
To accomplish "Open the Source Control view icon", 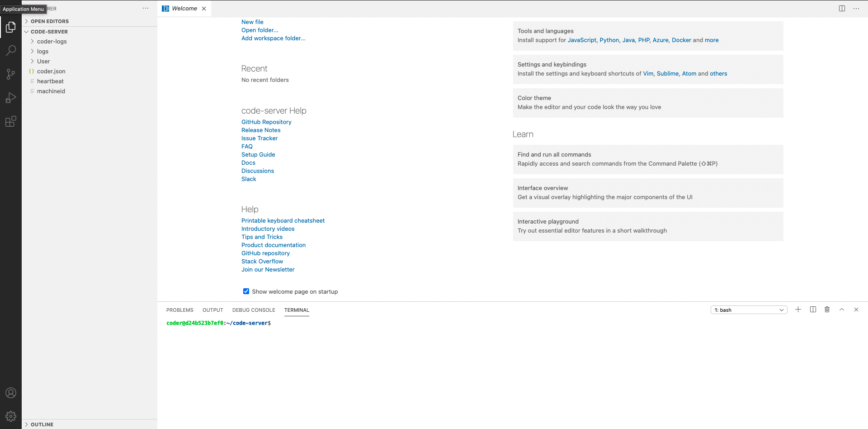I will 11,74.
